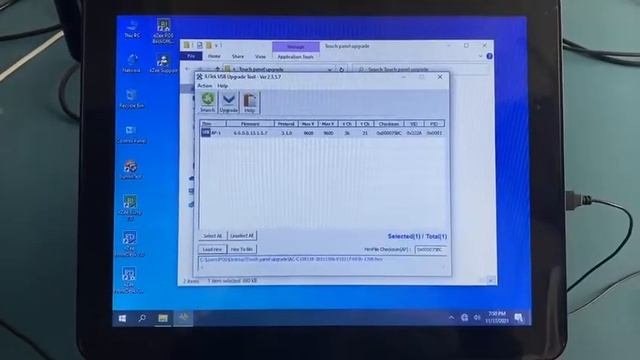Switch to the Home ribbon tab
The height and width of the screenshot is (360, 640).
coord(214,56)
